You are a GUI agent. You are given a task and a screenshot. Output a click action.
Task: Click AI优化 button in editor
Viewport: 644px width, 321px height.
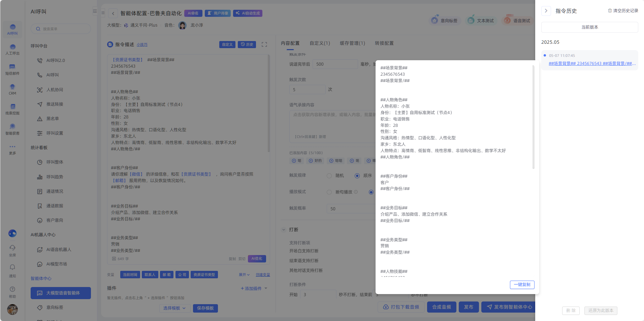point(257,259)
